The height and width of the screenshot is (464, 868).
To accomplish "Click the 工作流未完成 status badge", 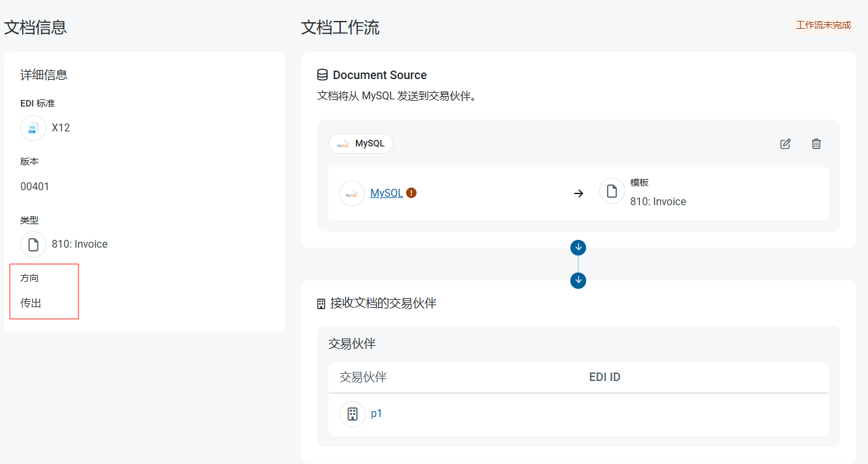I will coord(823,25).
